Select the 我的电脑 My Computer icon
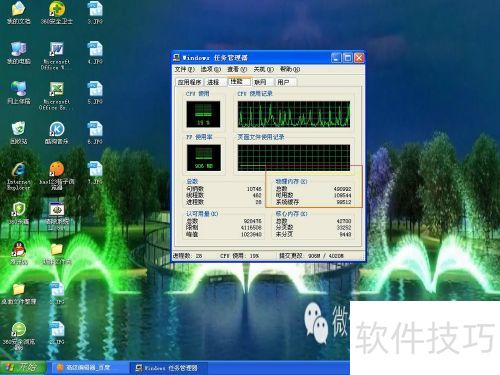This screenshot has height=375, width=500. [19, 53]
